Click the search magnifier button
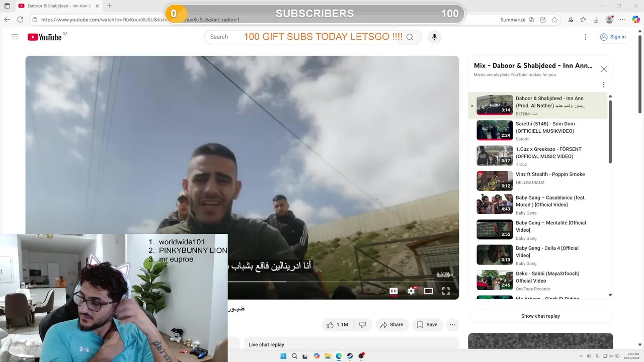 (x=410, y=37)
